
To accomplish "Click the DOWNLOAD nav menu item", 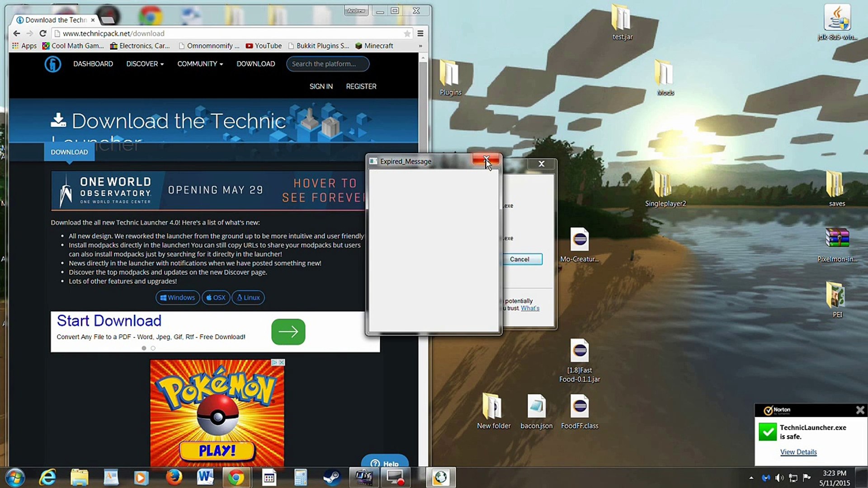I will pos(255,64).
